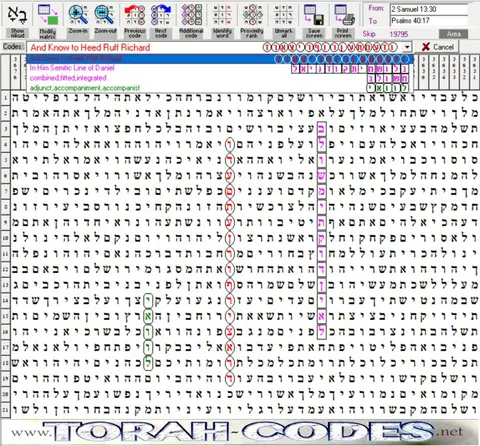Click the Zoom-in magnifier icon

pyautogui.click(x=78, y=14)
